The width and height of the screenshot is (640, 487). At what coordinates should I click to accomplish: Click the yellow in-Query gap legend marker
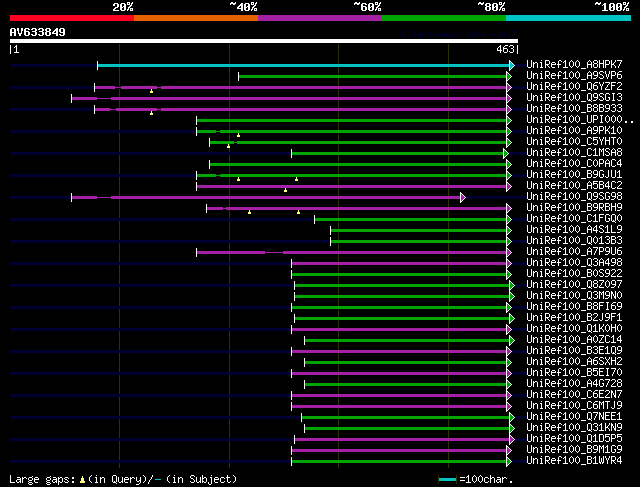[82, 480]
